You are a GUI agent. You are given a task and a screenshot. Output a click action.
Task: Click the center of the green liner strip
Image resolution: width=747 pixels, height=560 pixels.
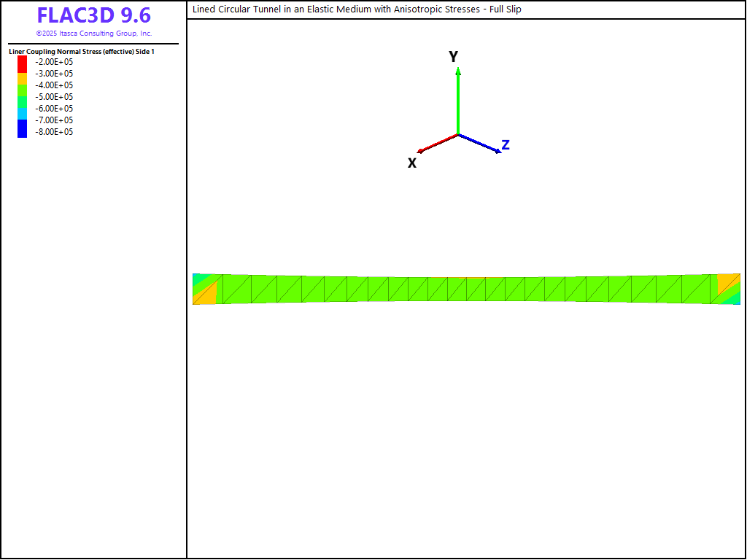[x=467, y=289]
